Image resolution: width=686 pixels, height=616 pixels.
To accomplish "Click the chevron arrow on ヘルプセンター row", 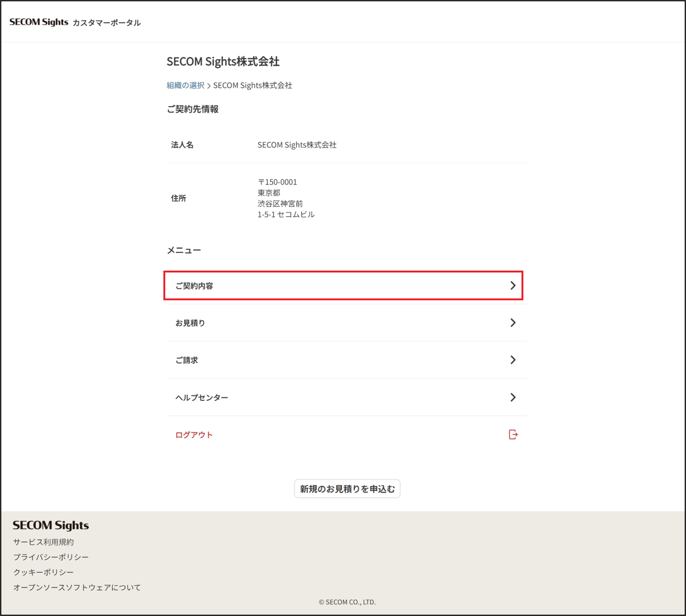I will pos(513,398).
